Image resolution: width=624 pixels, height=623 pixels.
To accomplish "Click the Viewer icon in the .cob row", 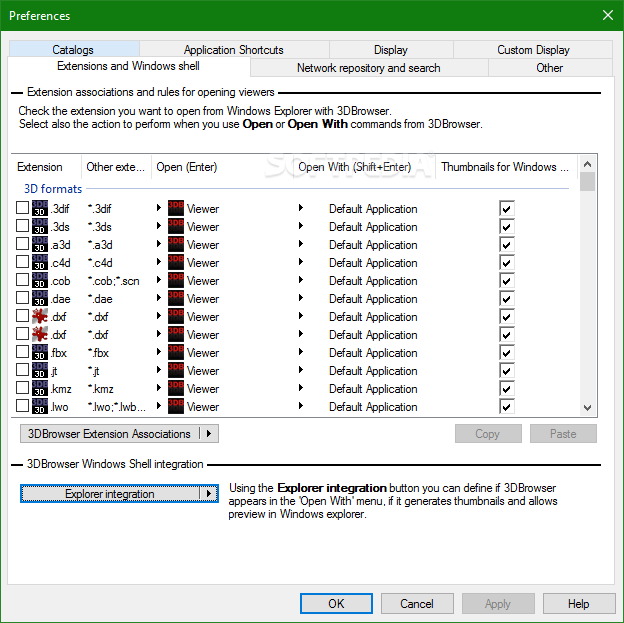I will click(176, 280).
